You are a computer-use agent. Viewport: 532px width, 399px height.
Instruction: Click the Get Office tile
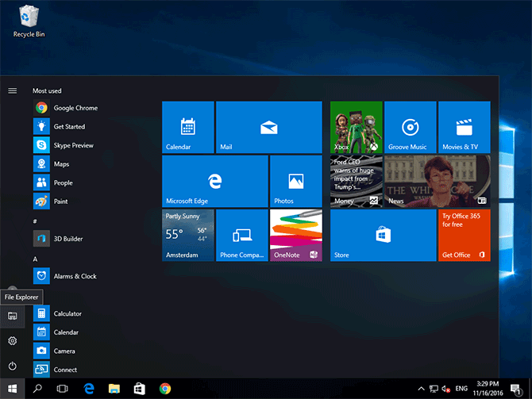point(465,236)
